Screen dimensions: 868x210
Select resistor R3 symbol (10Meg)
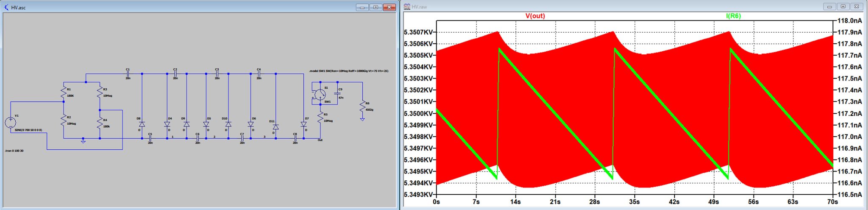point(100,92)
